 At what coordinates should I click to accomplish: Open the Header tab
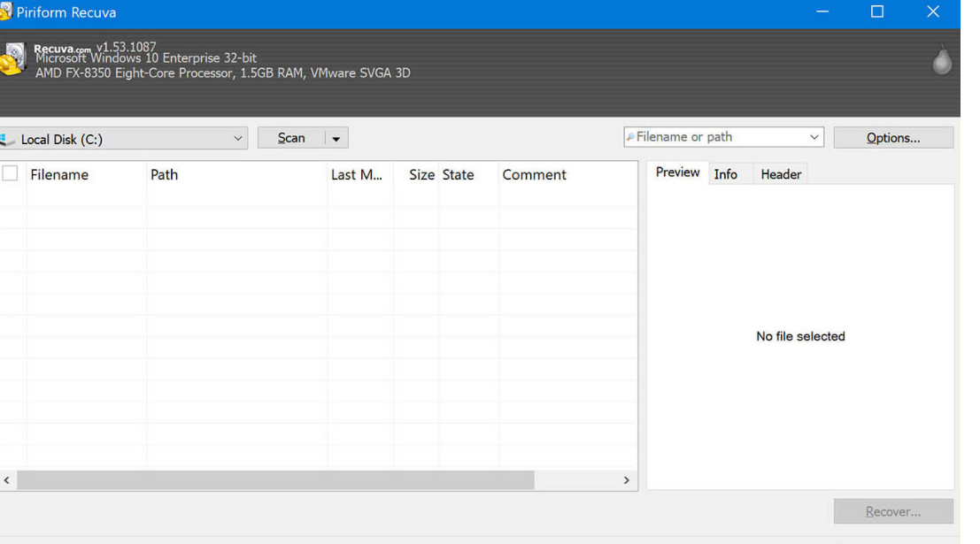click(x=780, y=174)
